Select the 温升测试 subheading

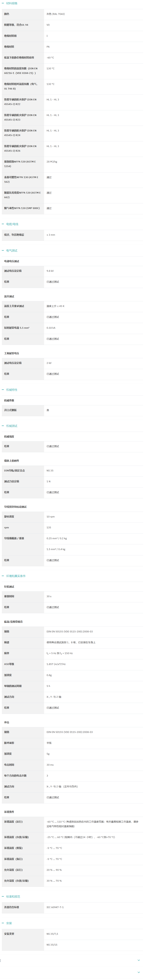[9, 296]
